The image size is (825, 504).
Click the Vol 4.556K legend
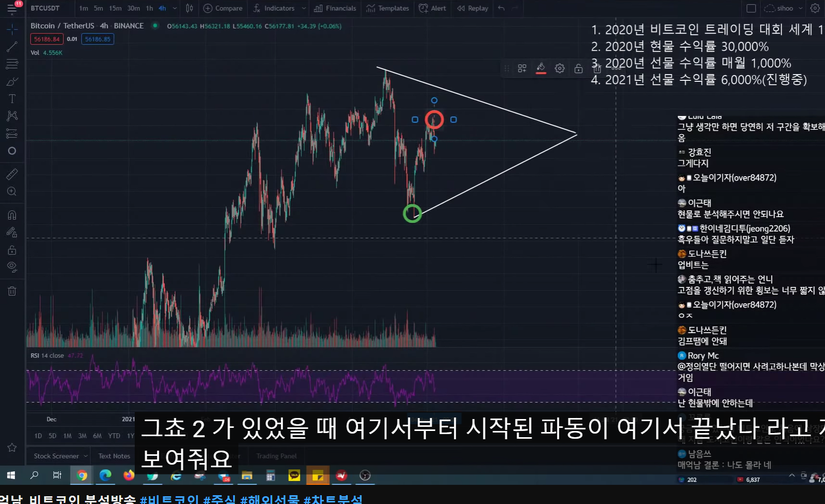coord(46,53)
